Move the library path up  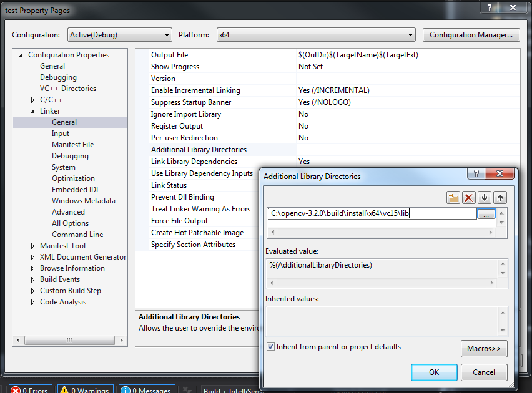click(x=501, y=197)
